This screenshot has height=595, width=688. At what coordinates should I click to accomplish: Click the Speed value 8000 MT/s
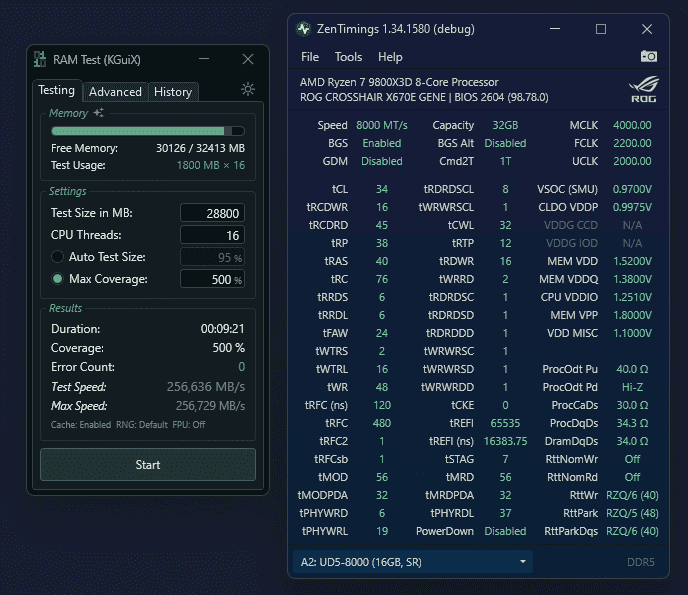tap(382, 125)
